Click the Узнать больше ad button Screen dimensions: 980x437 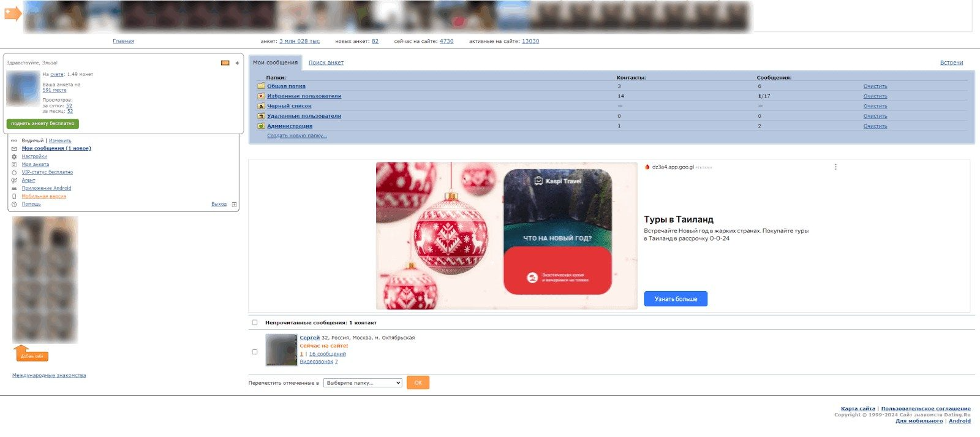coord(676,299)
